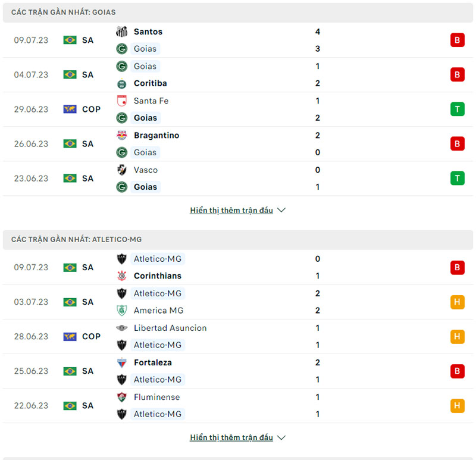Select the Corinthians club crest
The height and width of the screenshot is (460, 476).
pyautogui.click(x=123, y=276)
